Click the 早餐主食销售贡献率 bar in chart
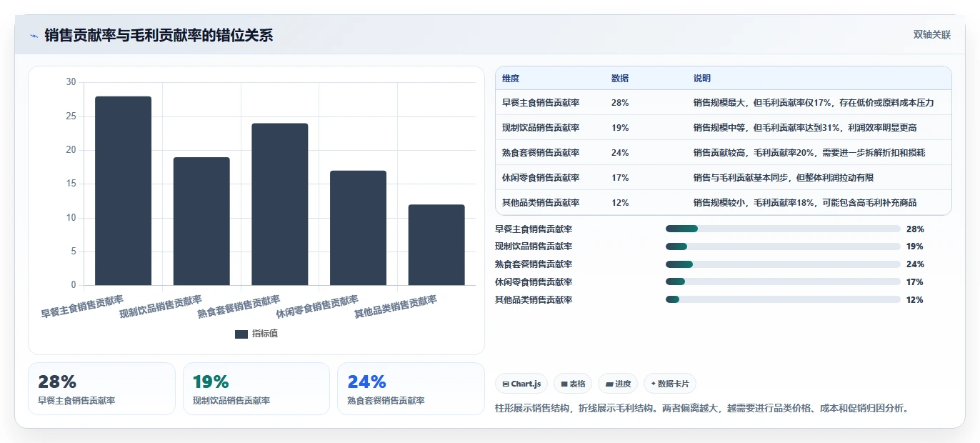Screen dimensions: 980x443 [123, 191]
